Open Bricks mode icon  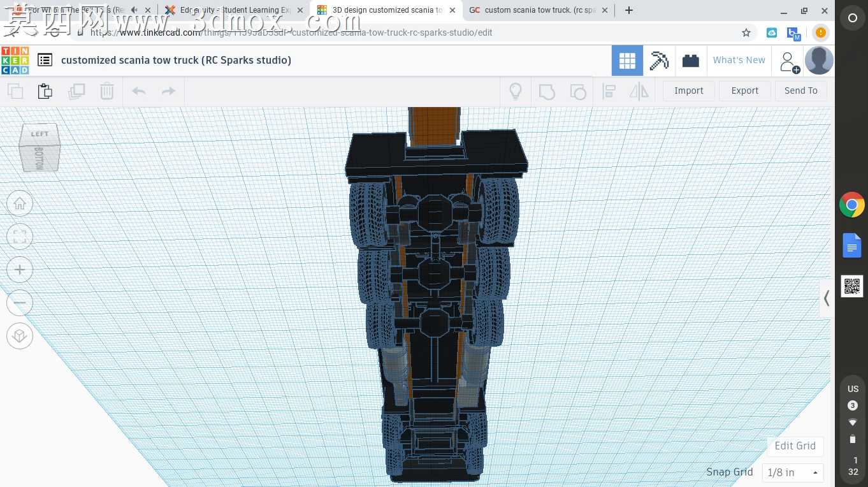[691, 61]
